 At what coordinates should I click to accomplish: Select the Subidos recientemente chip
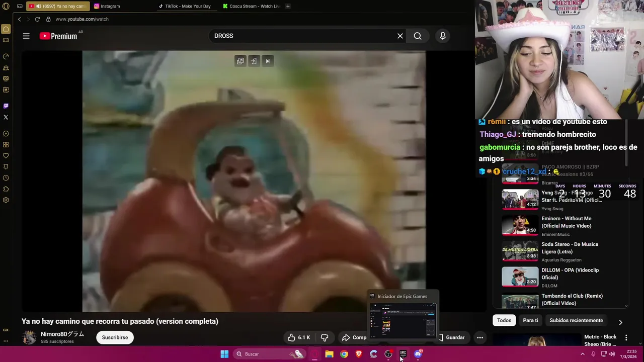pyautogui.click(x=576, y=320)
